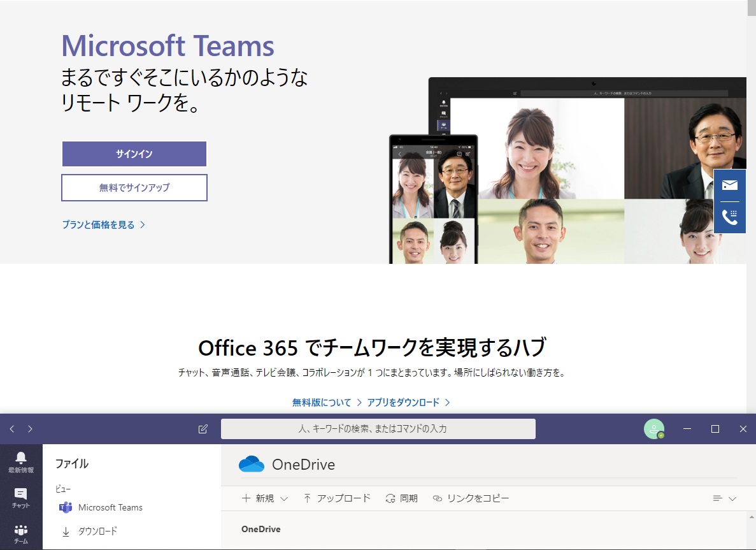Click the floating phone contact icon
756x550 pixels.
(x=730, y=217)
